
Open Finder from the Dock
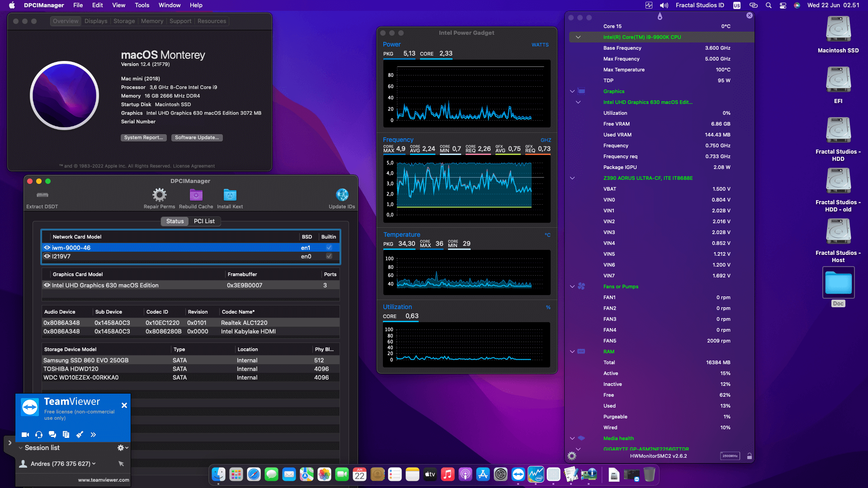point(218,474)
